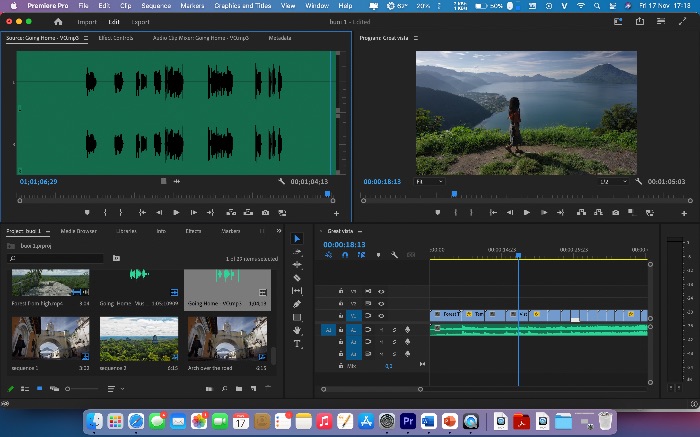
Task: Click Export Frame camera icon in Program monitor
Action: pyautogui.click(x=616, y=213)
